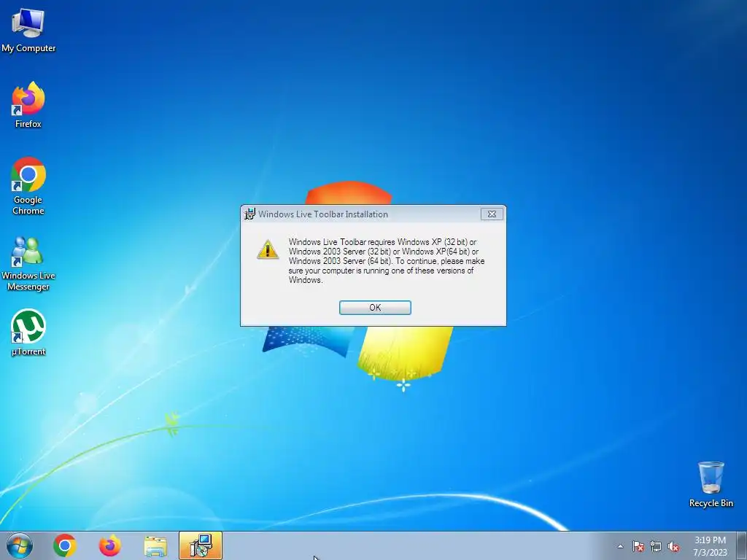This screenshot has height=560, width=747.
Task: Select the Firefox desktop shortcut
Action: point(28,105)
